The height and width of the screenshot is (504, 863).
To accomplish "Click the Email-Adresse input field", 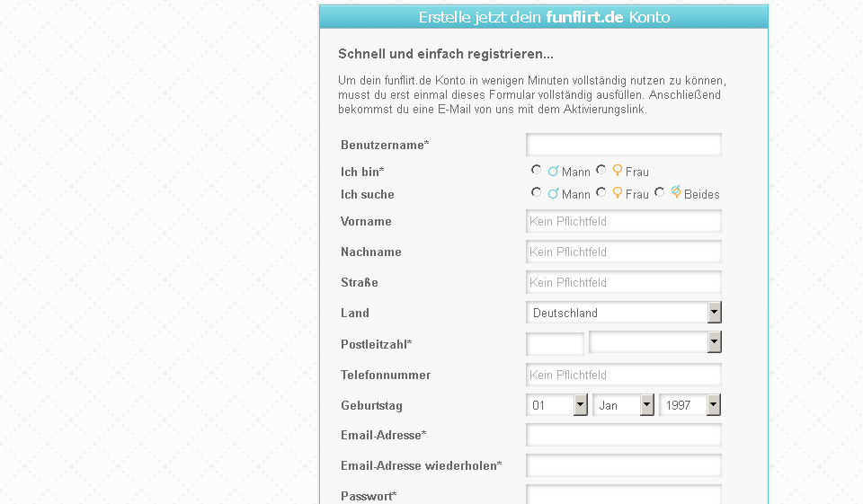I will click(624, 435).
